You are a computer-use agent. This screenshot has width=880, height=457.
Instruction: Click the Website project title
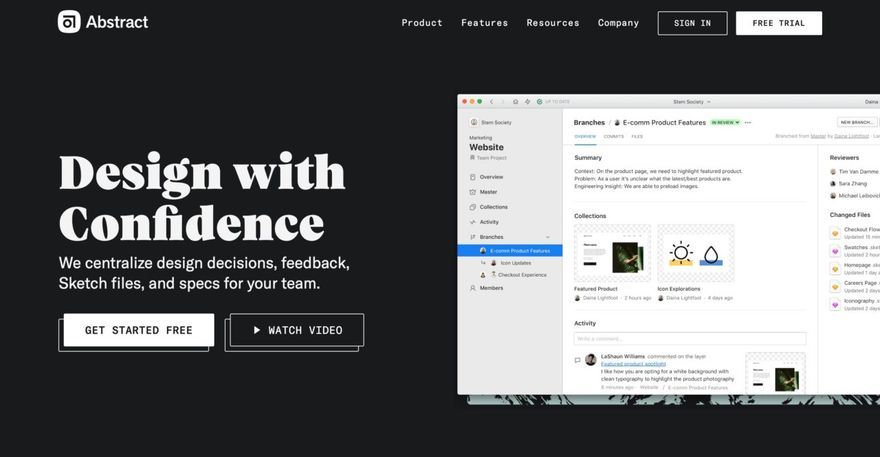coord(487,147)
